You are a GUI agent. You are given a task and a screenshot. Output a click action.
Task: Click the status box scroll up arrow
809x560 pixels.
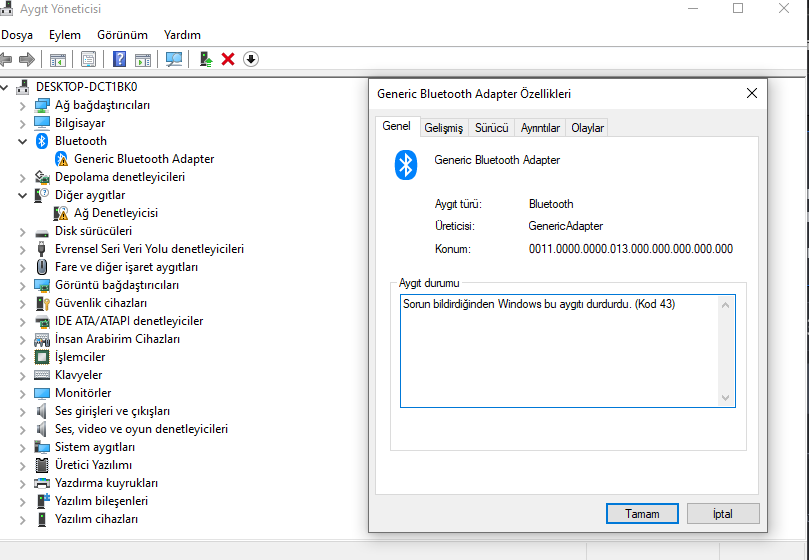725,305
